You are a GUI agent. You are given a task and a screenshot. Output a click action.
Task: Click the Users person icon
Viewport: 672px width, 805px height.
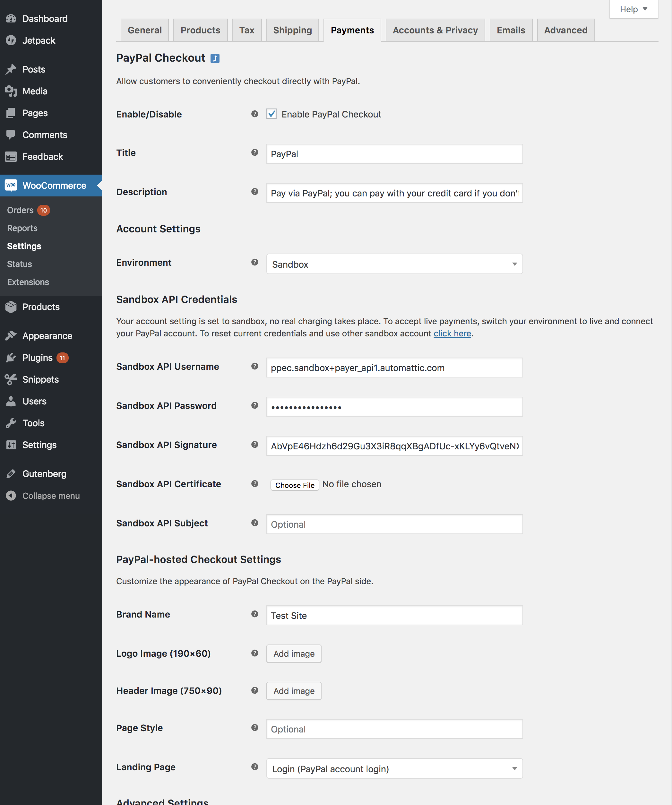(11, 401)
